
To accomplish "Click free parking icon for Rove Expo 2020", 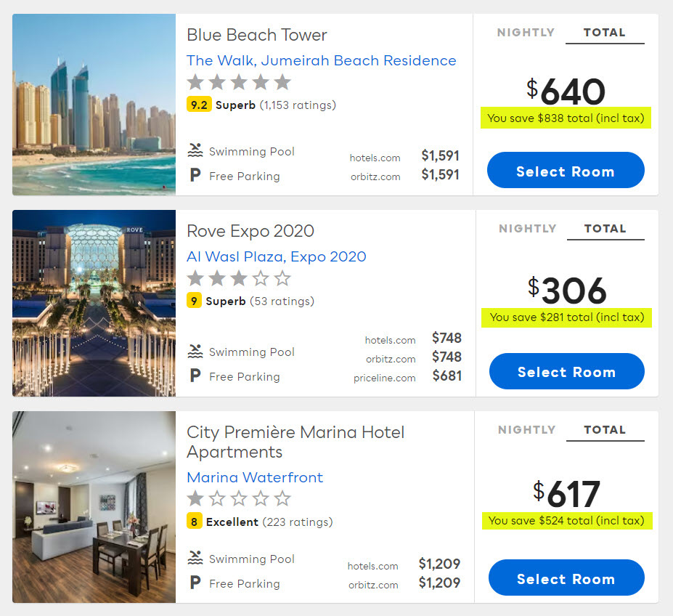I will (195, 376).
